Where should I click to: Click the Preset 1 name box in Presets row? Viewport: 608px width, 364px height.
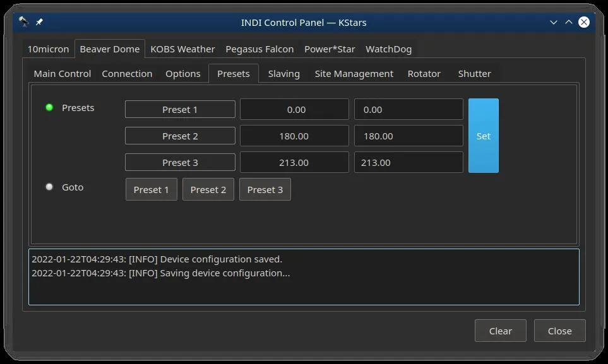pyautogui.click(x=180, y=109)
